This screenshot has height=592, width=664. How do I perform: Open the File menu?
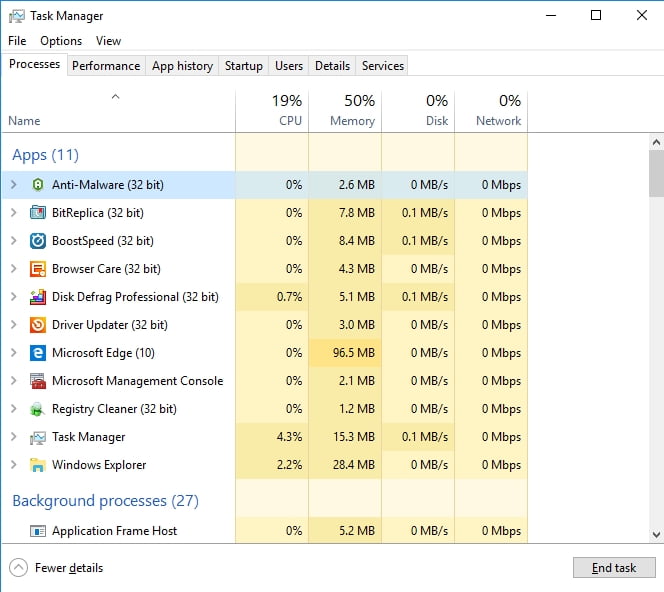point(17,41)
